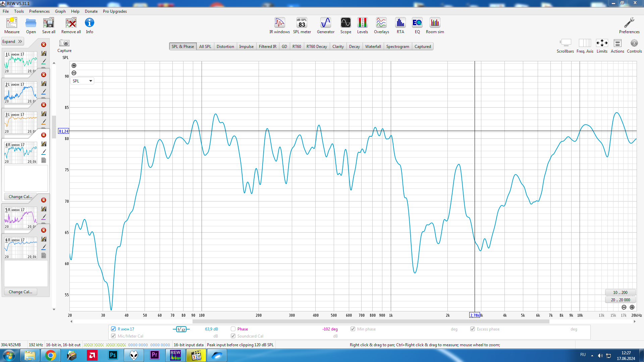Toggle the Min phase checkbox
The height and width of the screenshot is (362, 644).
[353, 329]
